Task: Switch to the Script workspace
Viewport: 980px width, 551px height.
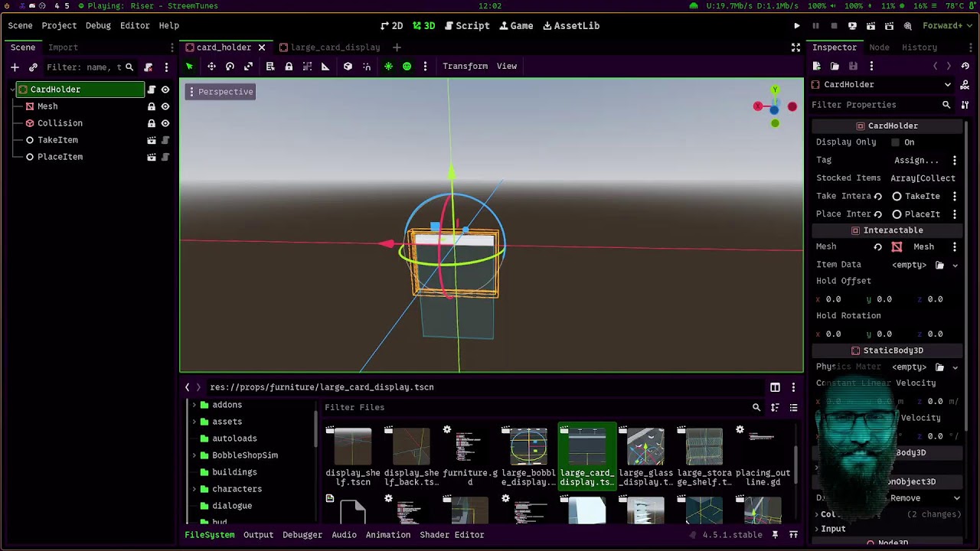Action: pos(467,26)
